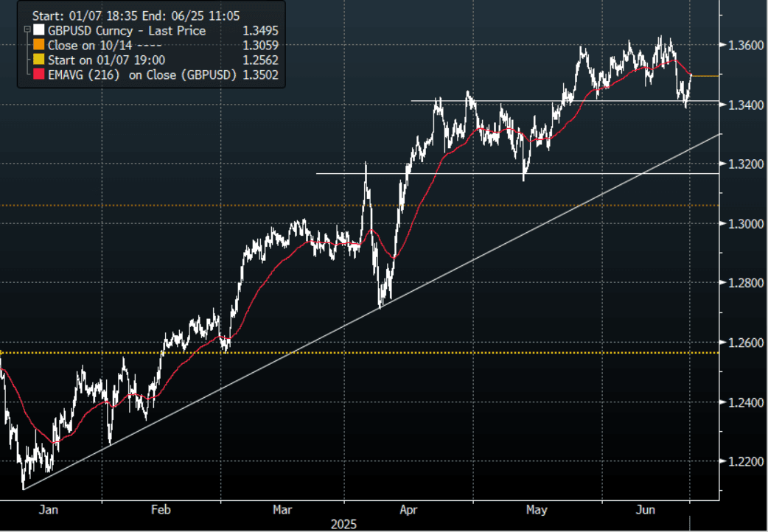The image size is (768, 532).
Task: Click the yellow Start on 01/07 swatch
Action: click(x=38, y=60)
